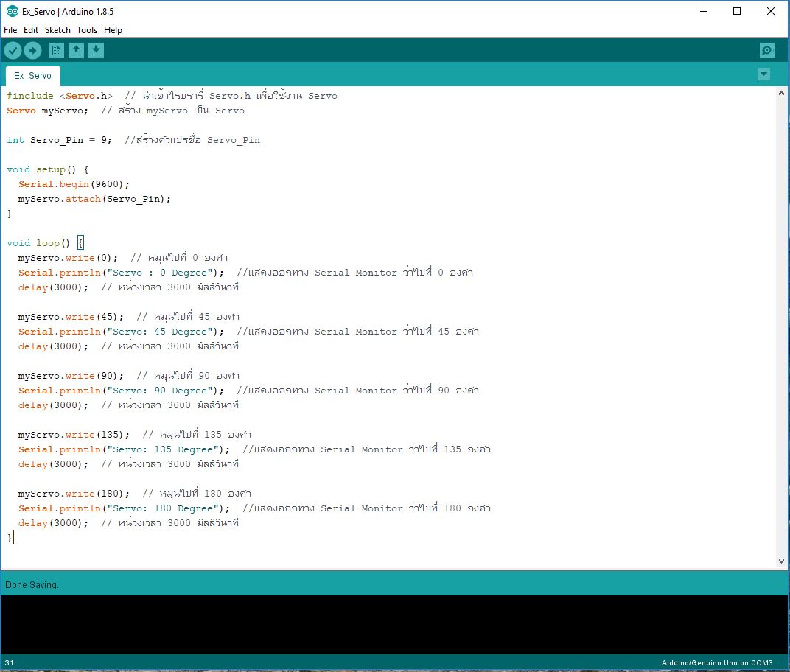
Task: Click the line with myServo.attach(Servo_Pin)
Action: point(94,199)
